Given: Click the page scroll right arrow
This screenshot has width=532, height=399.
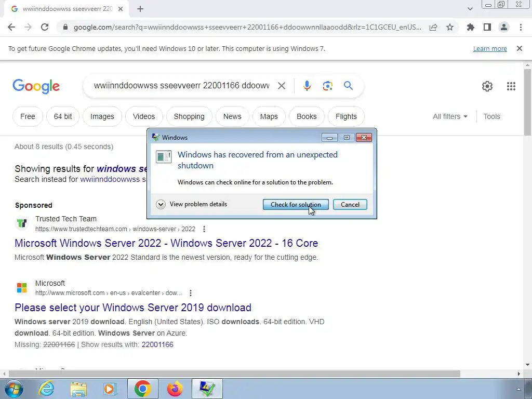Looking at the screenshot, I should pyautogui.click(x=519, y=374).
